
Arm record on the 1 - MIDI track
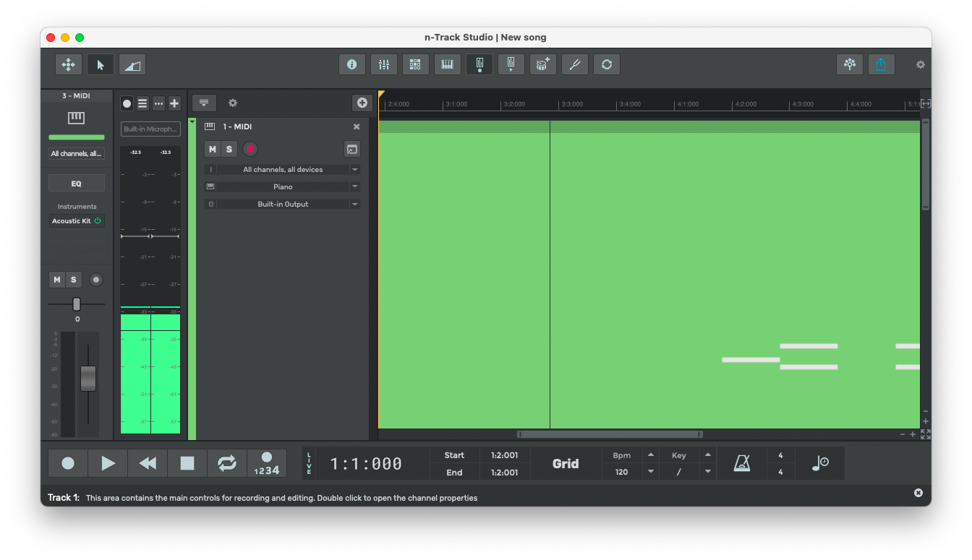tap(250, 150)
